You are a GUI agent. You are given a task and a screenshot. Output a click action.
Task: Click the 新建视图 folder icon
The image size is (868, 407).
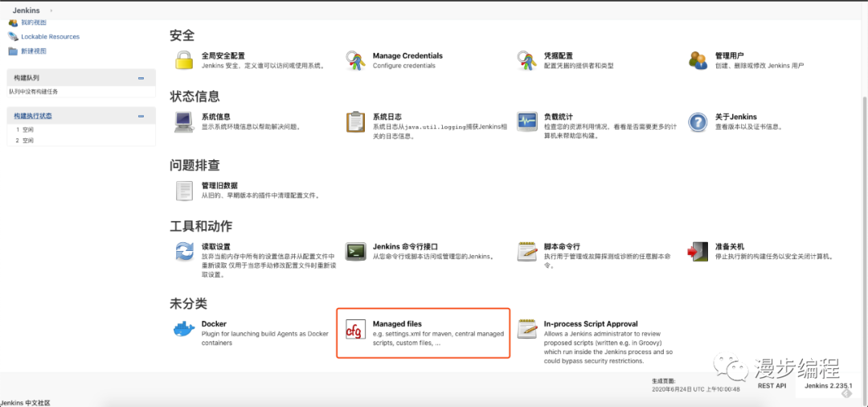tap(13, 51)
